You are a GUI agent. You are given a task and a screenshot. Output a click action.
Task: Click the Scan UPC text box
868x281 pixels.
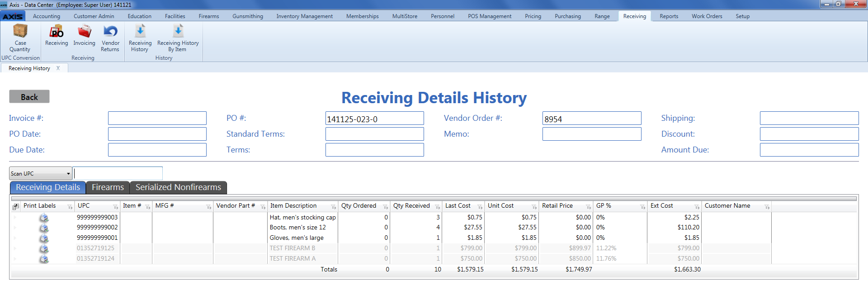tap(118, 173)
